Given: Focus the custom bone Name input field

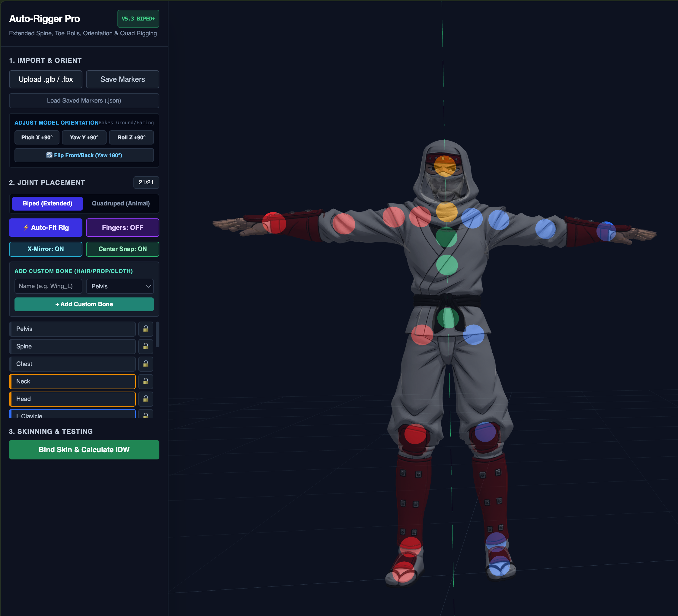Looking at the screenshot, I should coord(48,286).
